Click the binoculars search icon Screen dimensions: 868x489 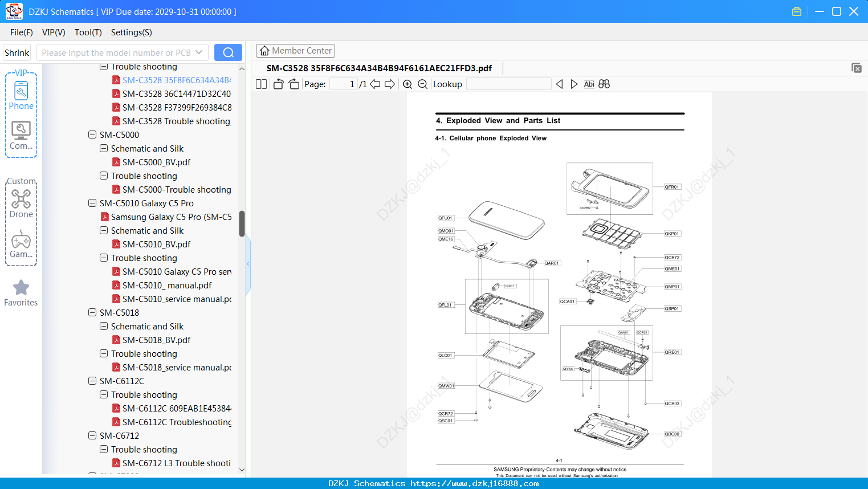[604, 84]
